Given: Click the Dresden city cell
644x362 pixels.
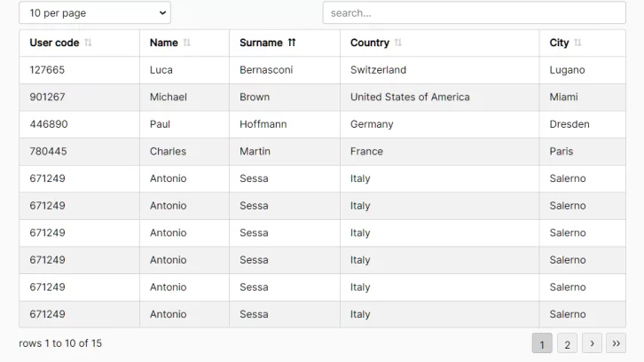Looking at the screenshot, I should (x=569, y=124).
